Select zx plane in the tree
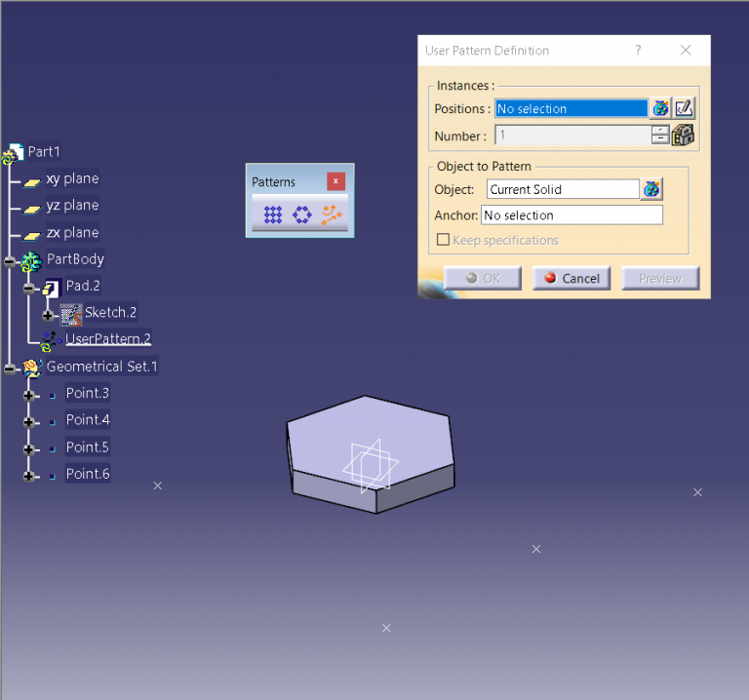Viewport: 749px width, 700px height. click(x=72, y=233)
